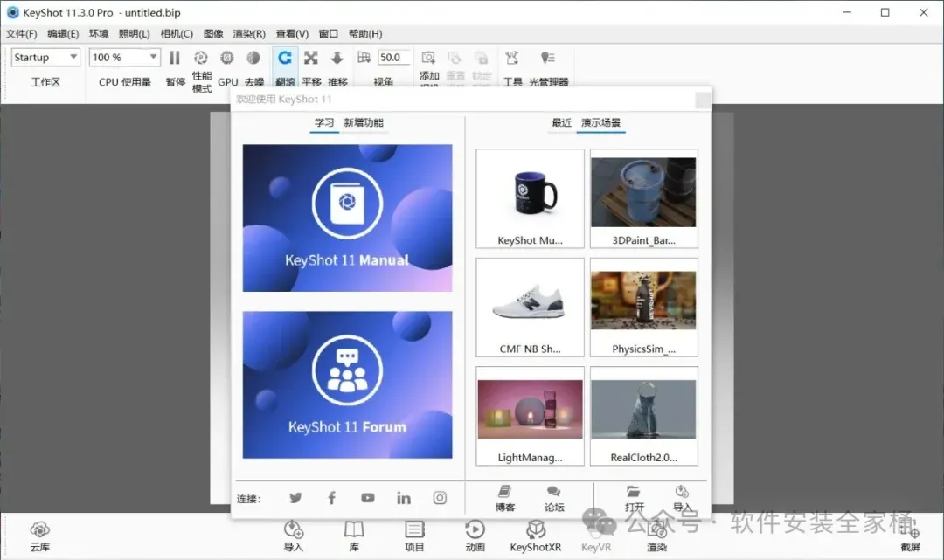
Task: Open the 编辑(E) menu
Action: (63, 34)
